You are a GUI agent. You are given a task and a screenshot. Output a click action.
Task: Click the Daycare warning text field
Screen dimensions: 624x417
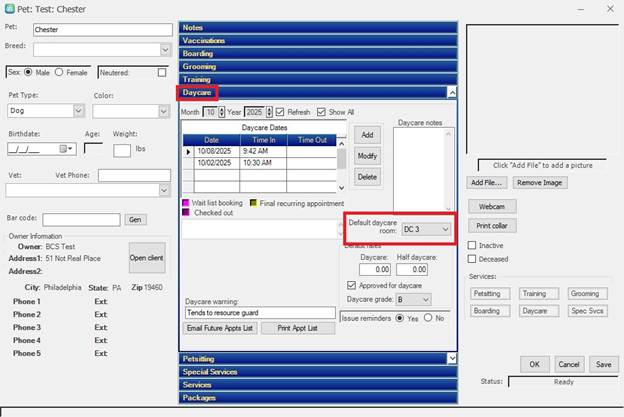click(260, 313)
